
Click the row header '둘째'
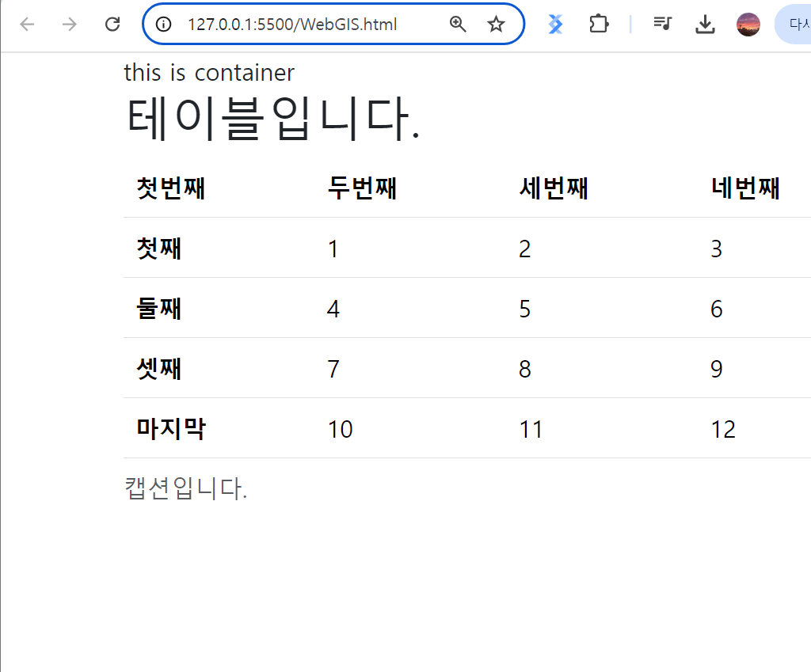coord(158,309)
